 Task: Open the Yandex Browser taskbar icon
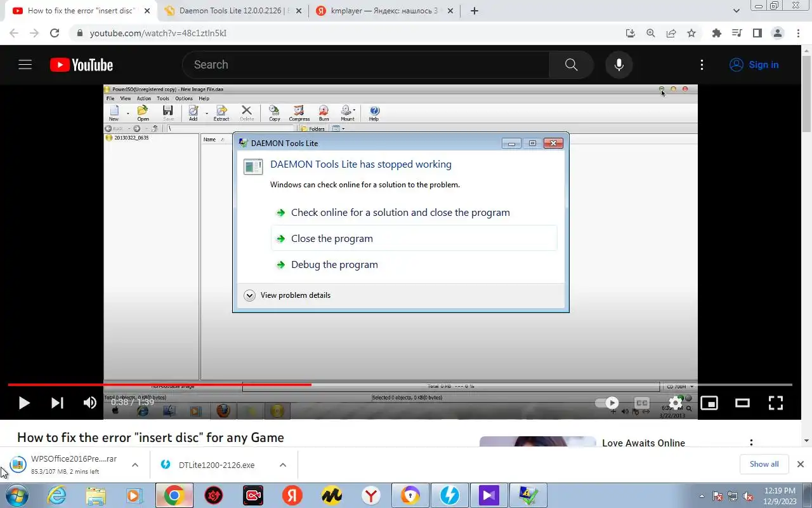(x=371, y=495)
